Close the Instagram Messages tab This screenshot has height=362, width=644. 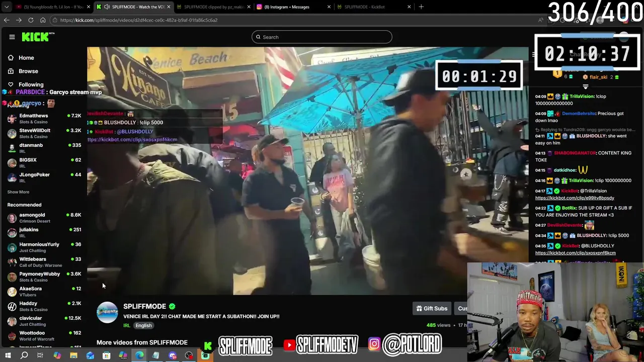(329, 7)
